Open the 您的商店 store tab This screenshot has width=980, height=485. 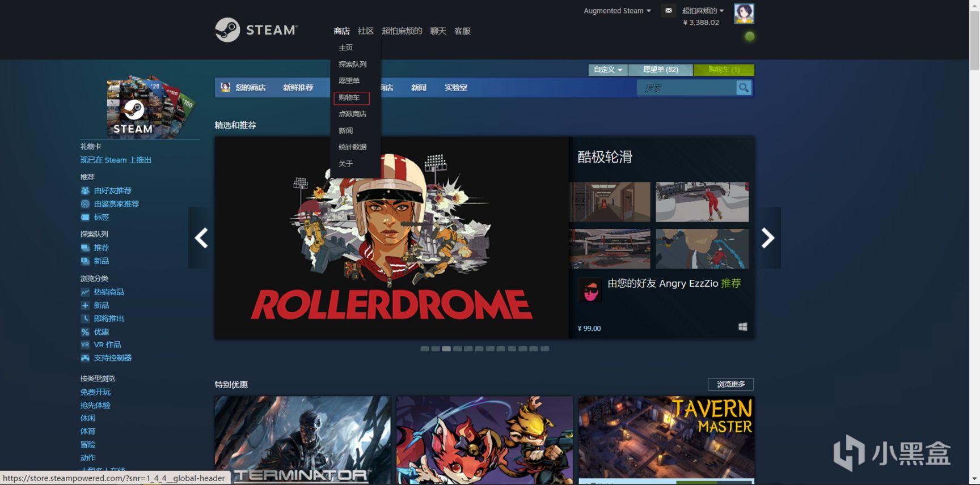[251, 88]
